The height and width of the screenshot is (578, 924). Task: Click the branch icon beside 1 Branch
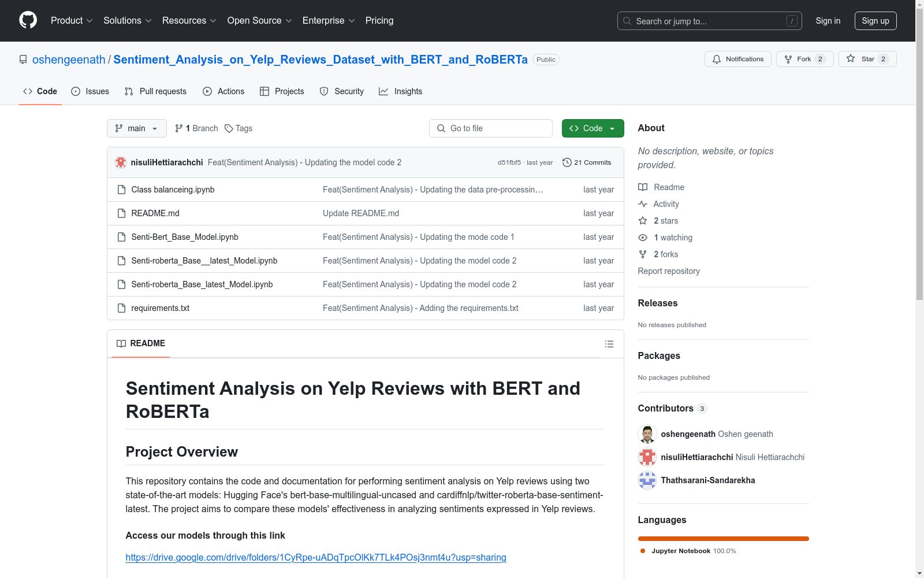tap(179, 128)
